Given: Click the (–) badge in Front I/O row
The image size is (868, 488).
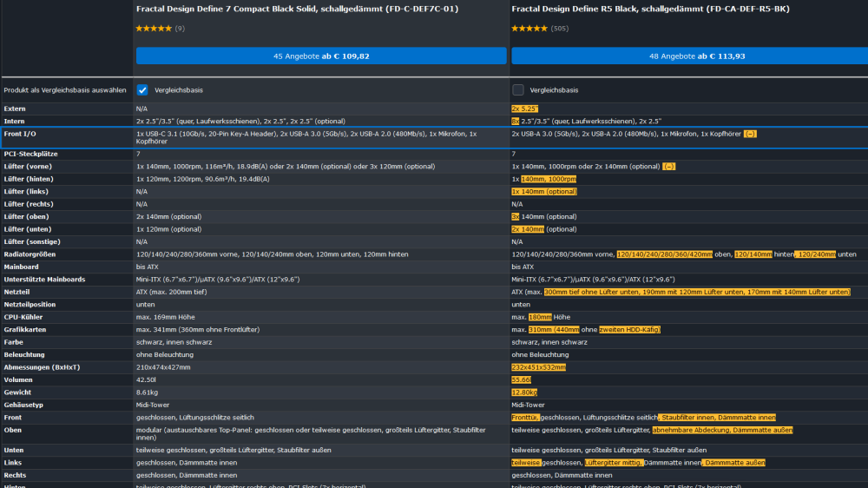Looking at the screenshot, I should click(750, 134).
